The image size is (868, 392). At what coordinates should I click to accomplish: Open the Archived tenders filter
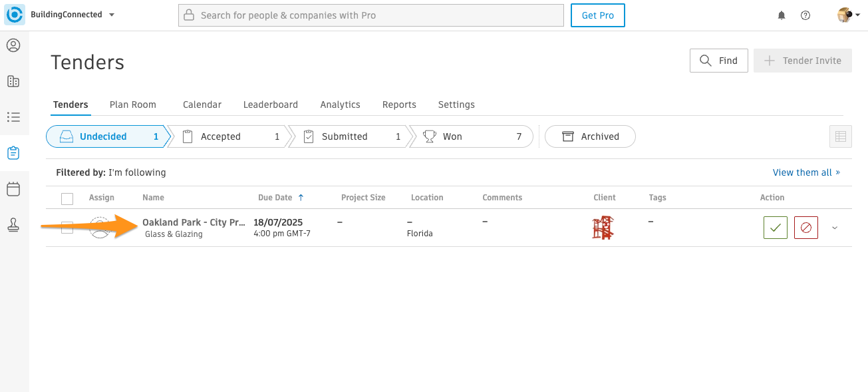590,136
